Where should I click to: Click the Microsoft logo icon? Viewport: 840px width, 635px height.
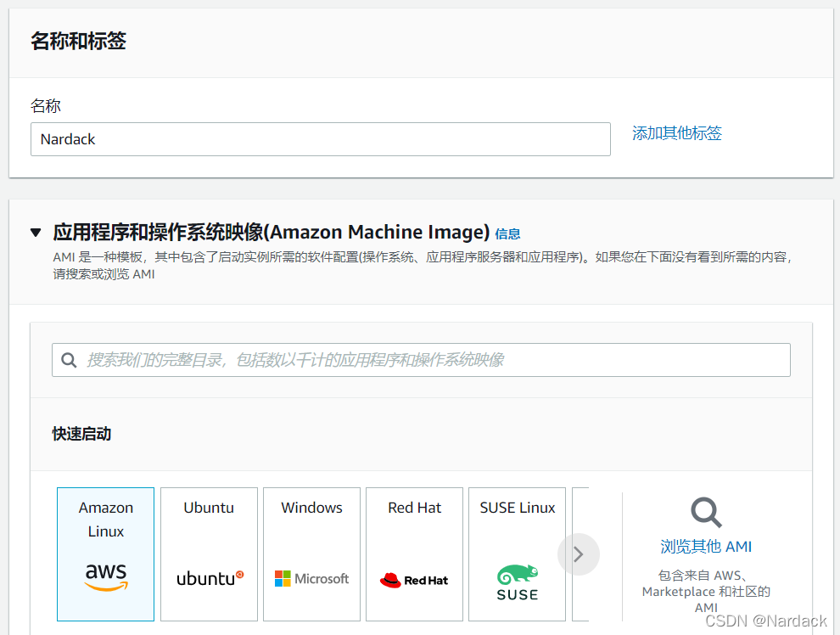click(311, 579)
